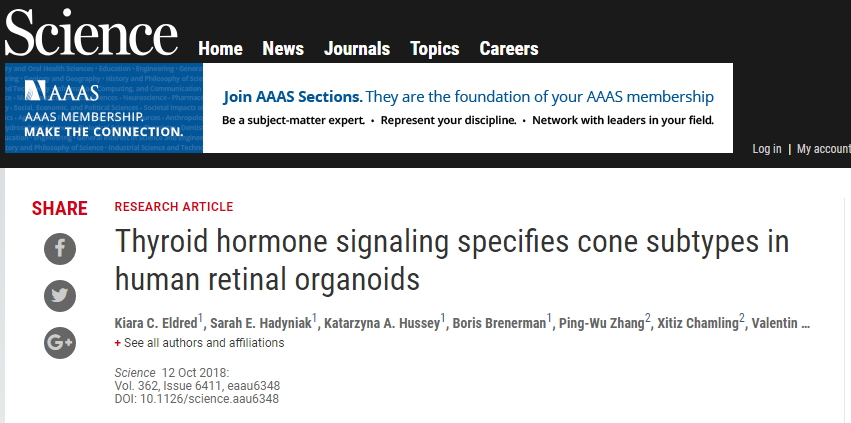Click the AAAS logo in banner

tap(62, 91)
